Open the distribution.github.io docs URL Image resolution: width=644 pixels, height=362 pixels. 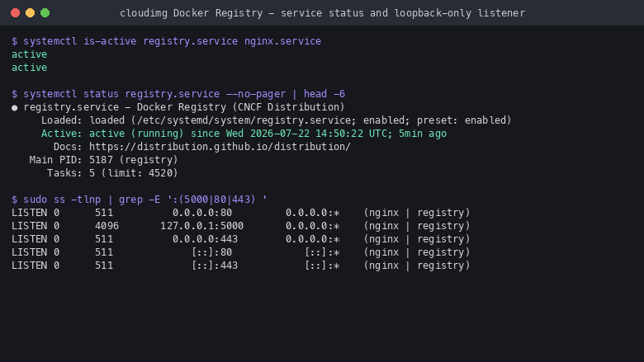[x=220, y=146]
